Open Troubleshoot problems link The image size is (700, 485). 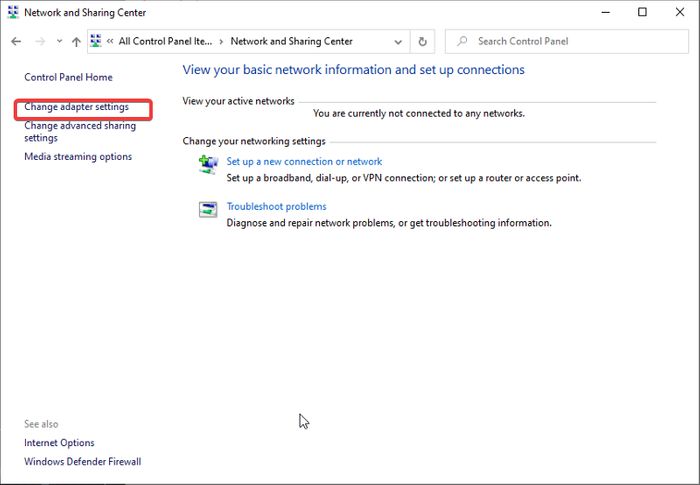276,207
